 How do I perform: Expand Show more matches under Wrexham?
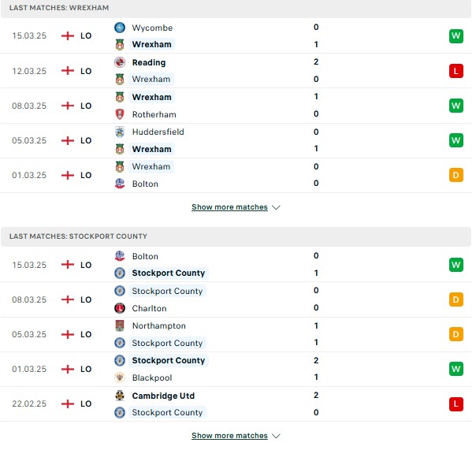pos(229,207)
